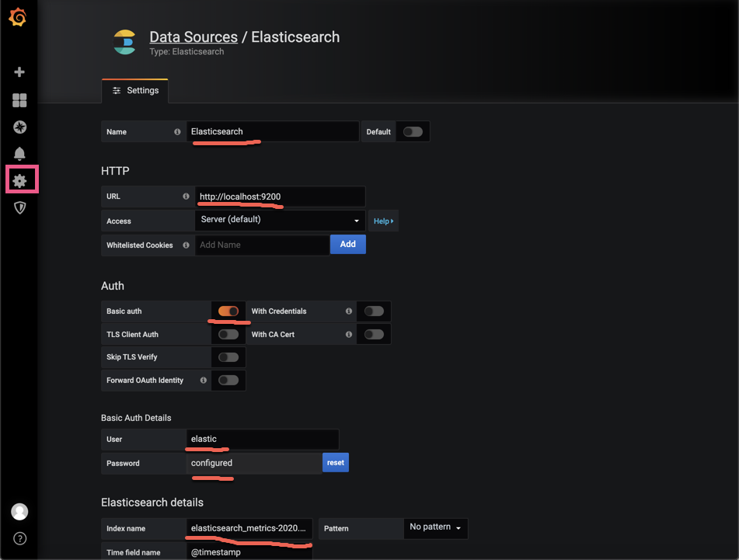Reset the configured password
This screenshot has width=739, height=560.
coord(335,462)
